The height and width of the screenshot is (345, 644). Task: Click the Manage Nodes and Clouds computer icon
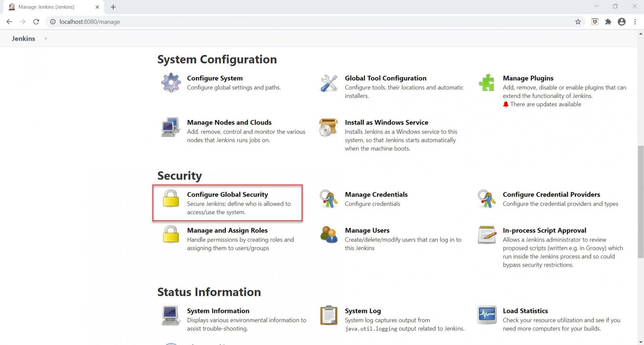pyautogui.click(x=171, y=127)
